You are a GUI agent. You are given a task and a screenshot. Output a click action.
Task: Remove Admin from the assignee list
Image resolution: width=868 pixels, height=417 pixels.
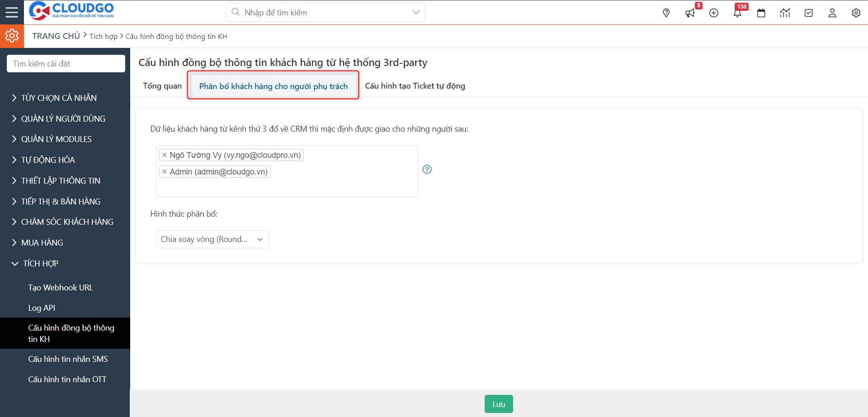coord(165,172)
